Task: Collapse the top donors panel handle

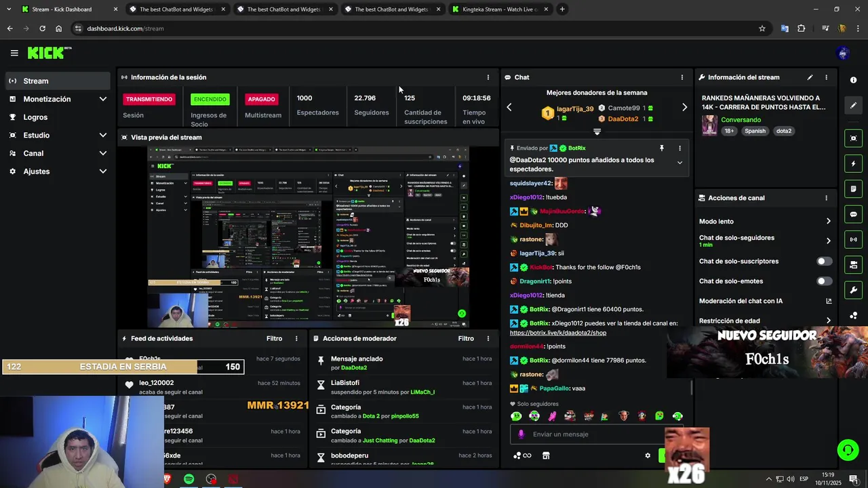Action: click(x=597, y=131)
